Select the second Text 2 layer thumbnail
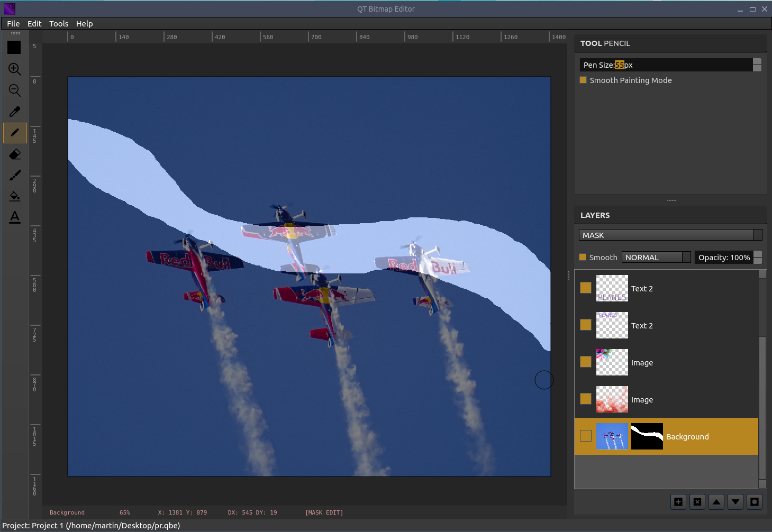This screenshot has height=532, width=772. pyautogui.click(x=612, y=325)
